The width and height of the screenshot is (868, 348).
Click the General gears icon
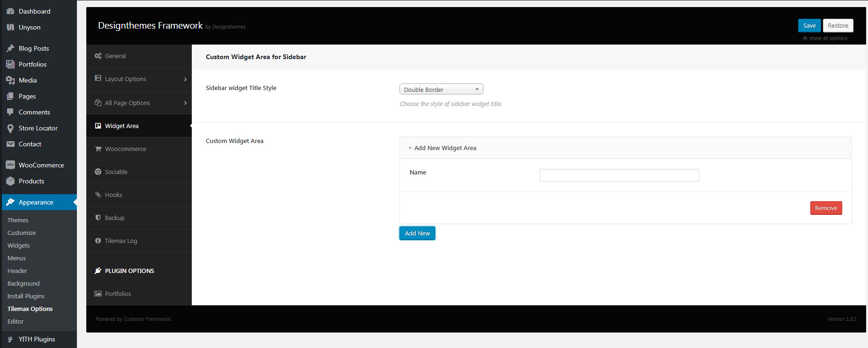98,56
